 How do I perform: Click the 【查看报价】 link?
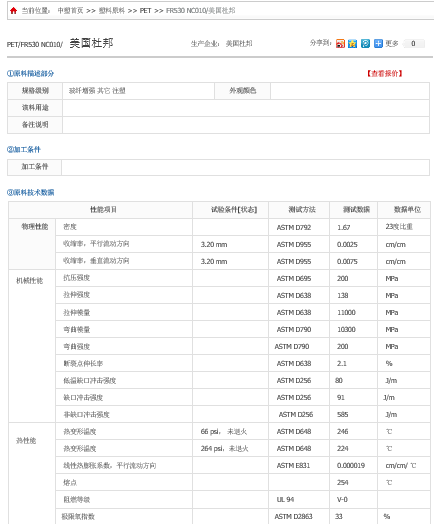385,74
